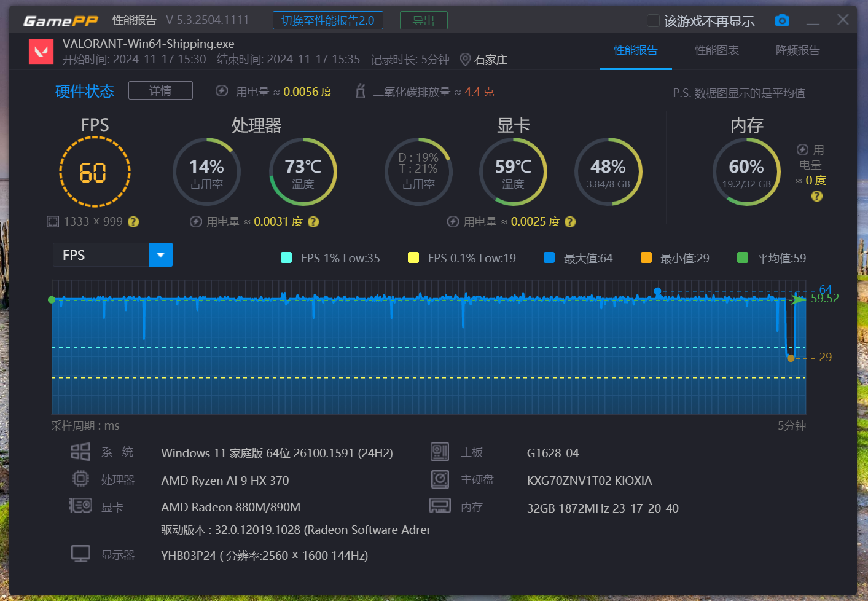
Task: Click the processor 73℃ temperature gauge
Action: pos(303,171)
